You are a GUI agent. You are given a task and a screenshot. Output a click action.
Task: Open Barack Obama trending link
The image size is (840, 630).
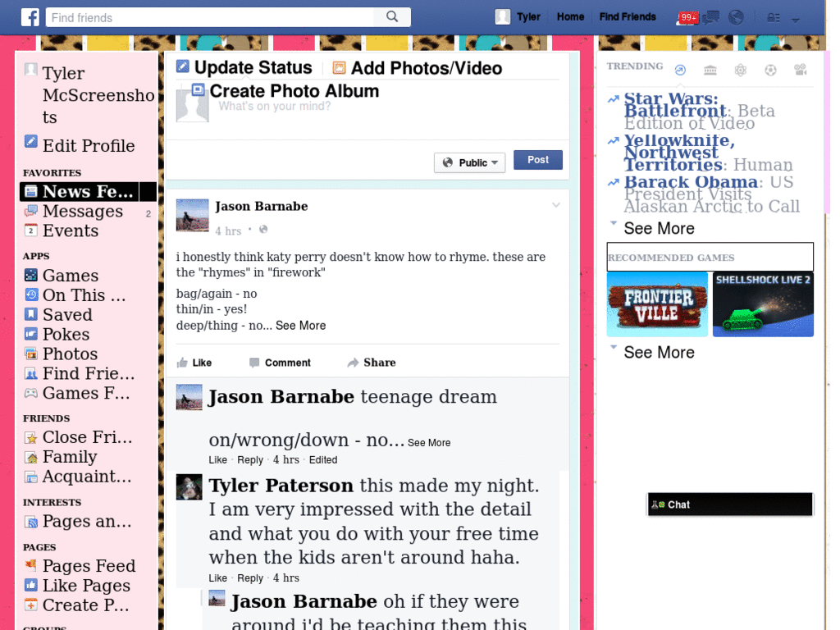point(692,182)
